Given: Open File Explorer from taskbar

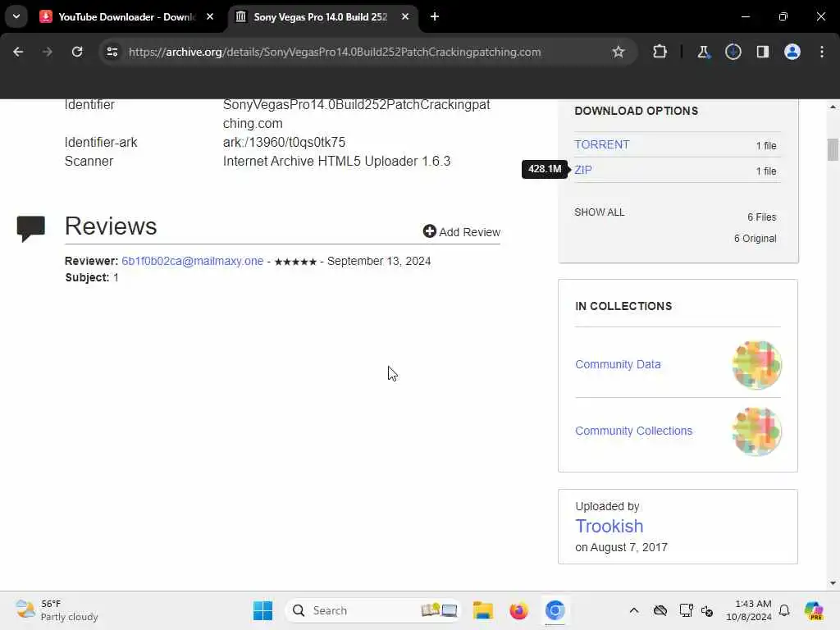Looking at the screenshot, I should (x=482, y=610).
